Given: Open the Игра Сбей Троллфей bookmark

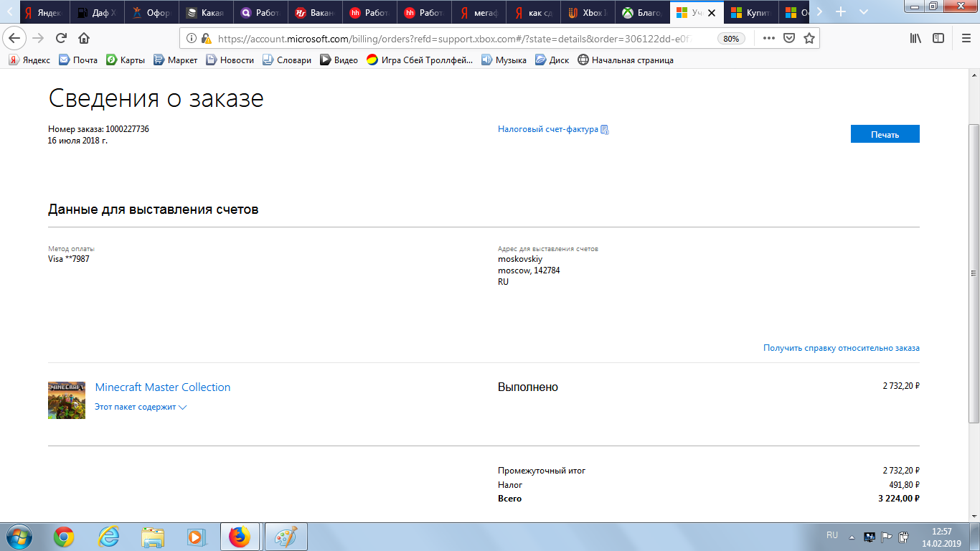Looking at the screenshot, I should point(420,60).
